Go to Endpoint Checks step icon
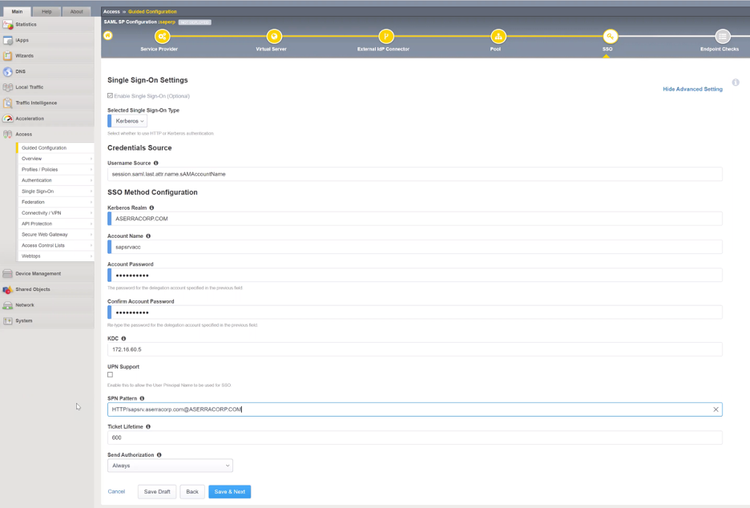This screenshot has width=750, height=508. pyautogui.click(x=722, y=36)
